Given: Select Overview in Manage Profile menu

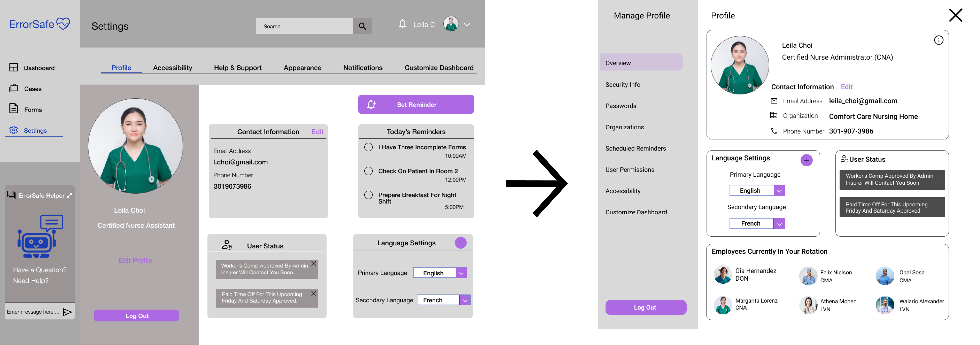Looking at the screenshot, I should point(641,62).
